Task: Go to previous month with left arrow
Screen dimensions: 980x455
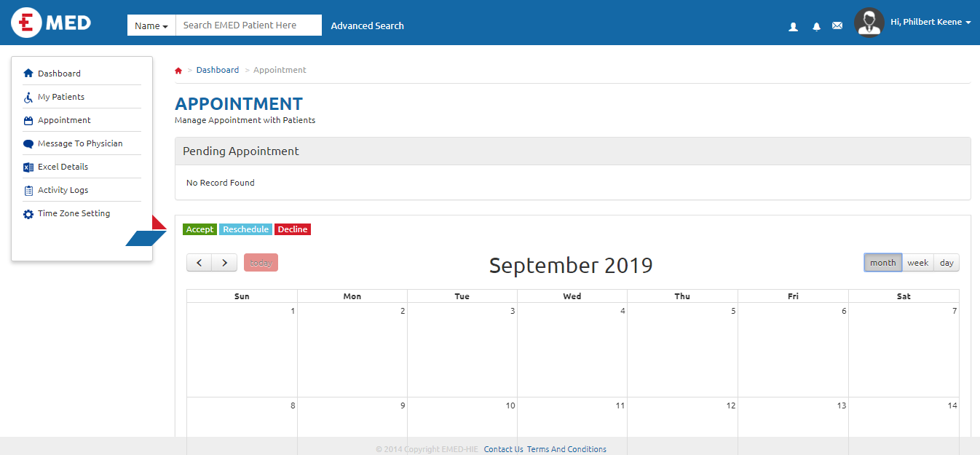Action: pyautogui.click(x=199, y=263)
